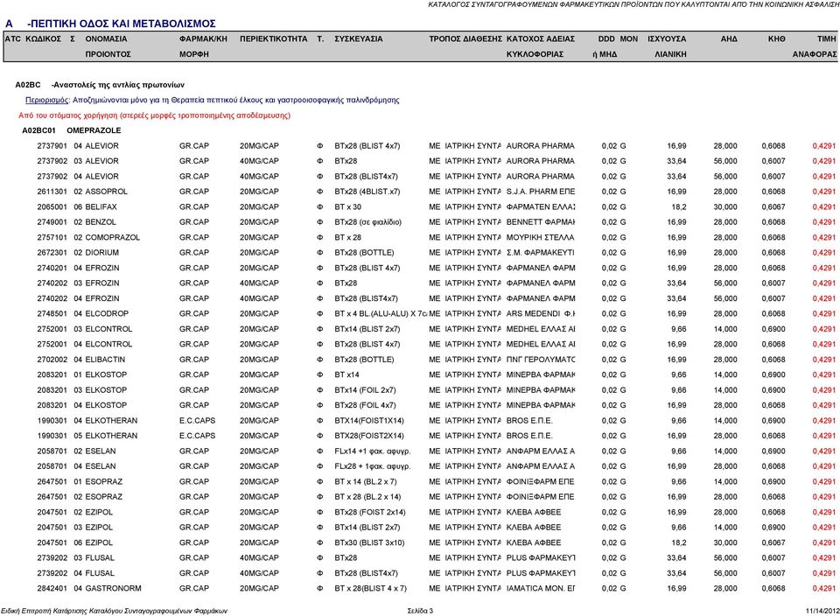Click the ΚΗΘ column header

click(776, 39)
